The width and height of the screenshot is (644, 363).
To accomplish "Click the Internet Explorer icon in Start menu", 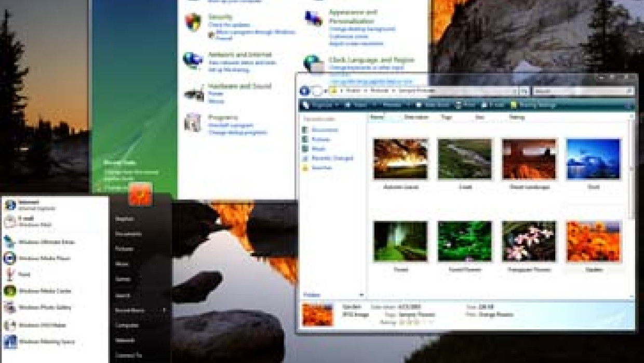I will (10, 205).
